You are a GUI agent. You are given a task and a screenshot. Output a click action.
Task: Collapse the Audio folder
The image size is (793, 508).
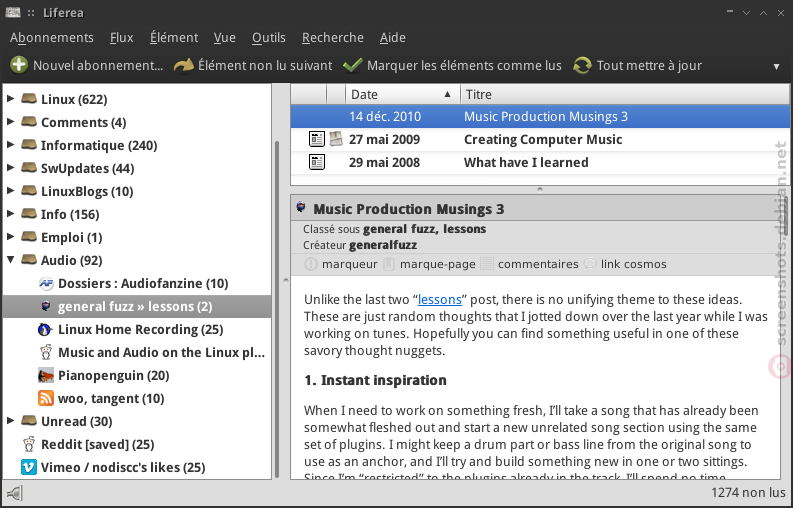click(10, 260)
